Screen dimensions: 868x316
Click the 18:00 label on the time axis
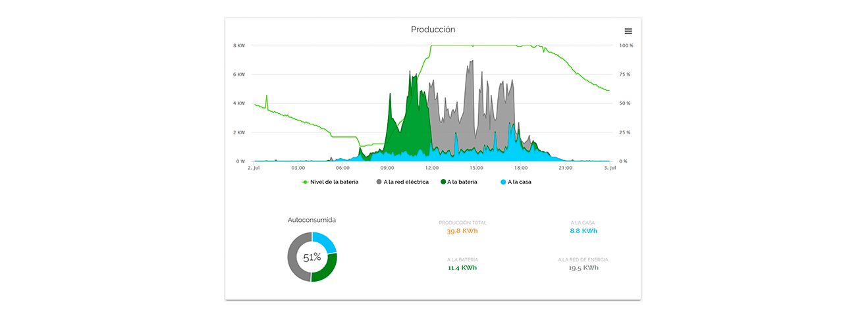[520, 168]
